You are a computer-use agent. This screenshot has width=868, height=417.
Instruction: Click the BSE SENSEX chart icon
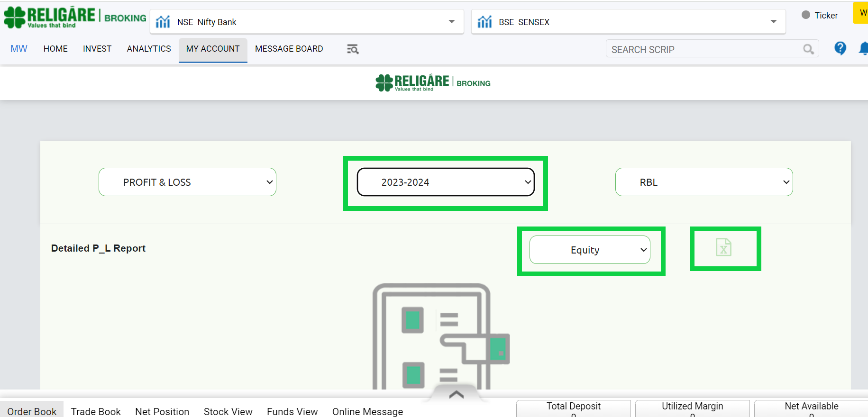(484, 22)
